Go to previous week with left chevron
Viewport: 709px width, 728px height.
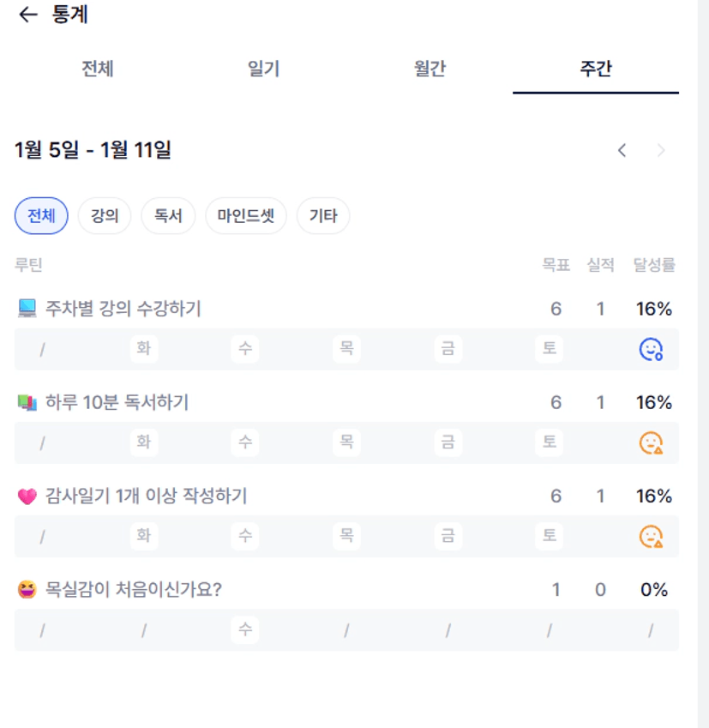(x=622, y=151)
